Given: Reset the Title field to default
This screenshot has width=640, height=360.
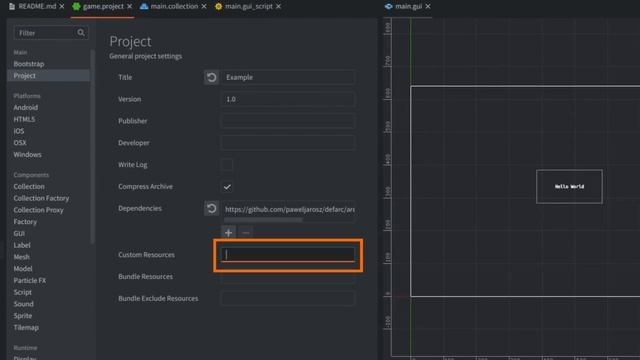Looking at the screenshot, I should tap(211, 77).
